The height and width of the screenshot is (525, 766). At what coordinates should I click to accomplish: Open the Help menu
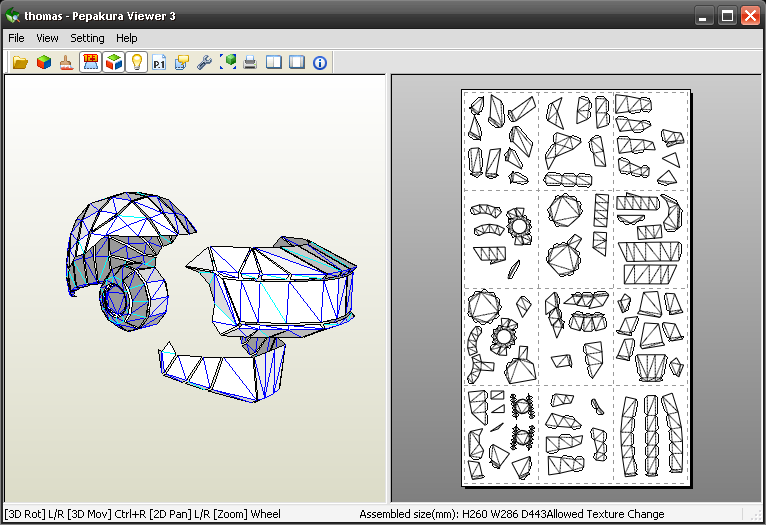click(x=127, y=38)
